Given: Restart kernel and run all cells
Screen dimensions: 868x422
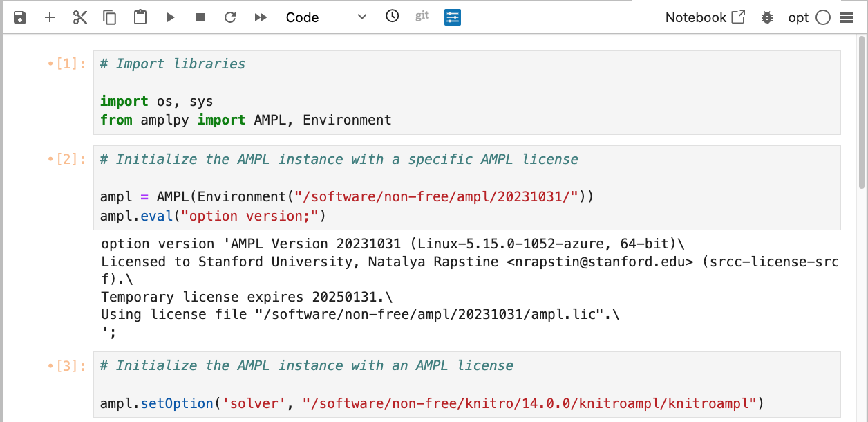Looking at the screenshot, I should click(261, 17).
